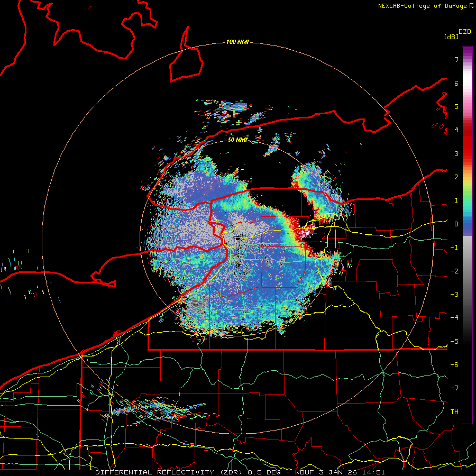Click the DIFFERENTIAL REFLECTIVITY (ZDR) caption text
476x476 pixels.
pos(170,472)
